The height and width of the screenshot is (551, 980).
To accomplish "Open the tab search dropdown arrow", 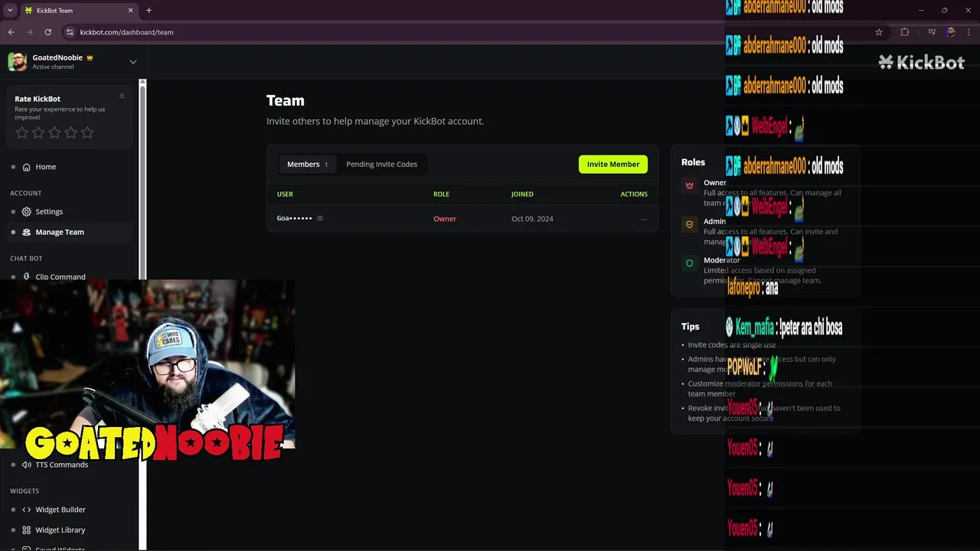I will point(10,11).
